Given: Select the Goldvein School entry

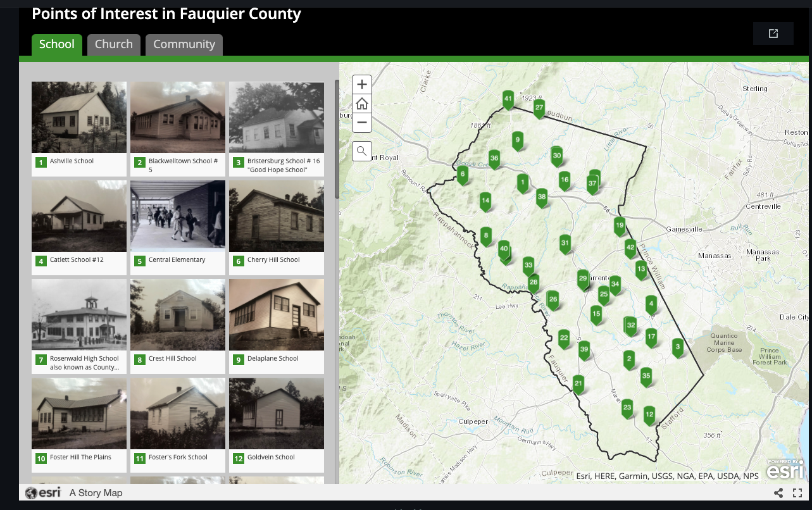Looking at the screenshot, I should [276, 413].
